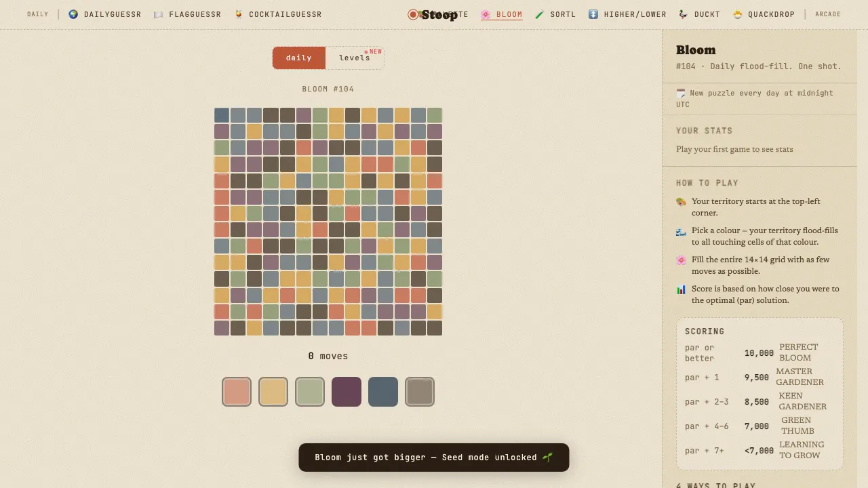Pick the slate blue colour swatch
Image resolution: width=868 pixels, height=488 pixels.
383,392
